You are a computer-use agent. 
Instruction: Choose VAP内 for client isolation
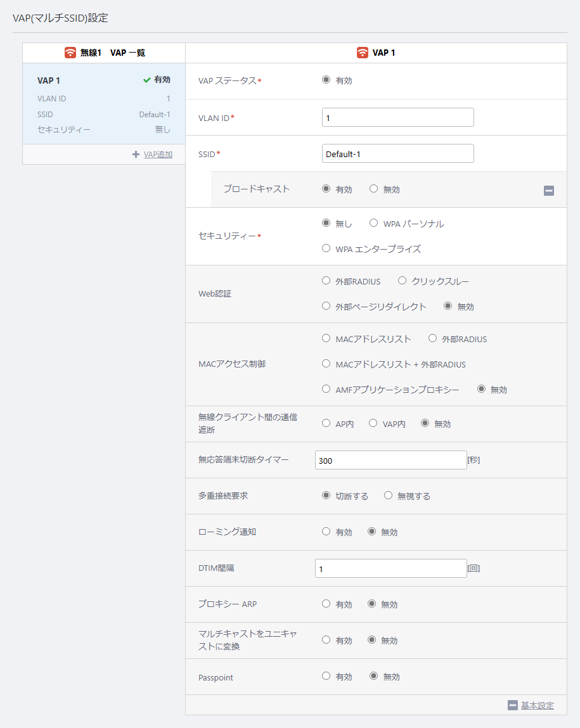pos(373,423)
